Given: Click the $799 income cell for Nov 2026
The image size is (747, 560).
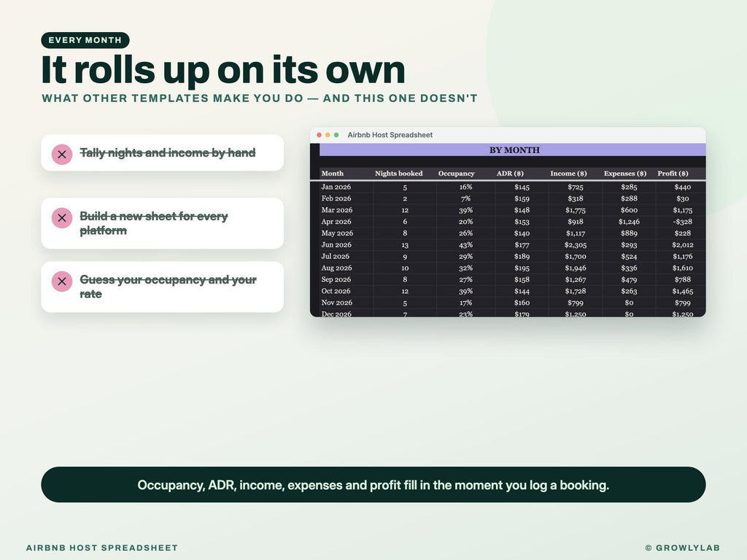Looking at the screenshot, I should click(x=576, y=303).
